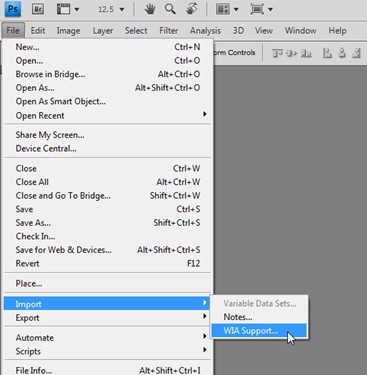
Task: Open the Help menu
Action: point(337,31)
